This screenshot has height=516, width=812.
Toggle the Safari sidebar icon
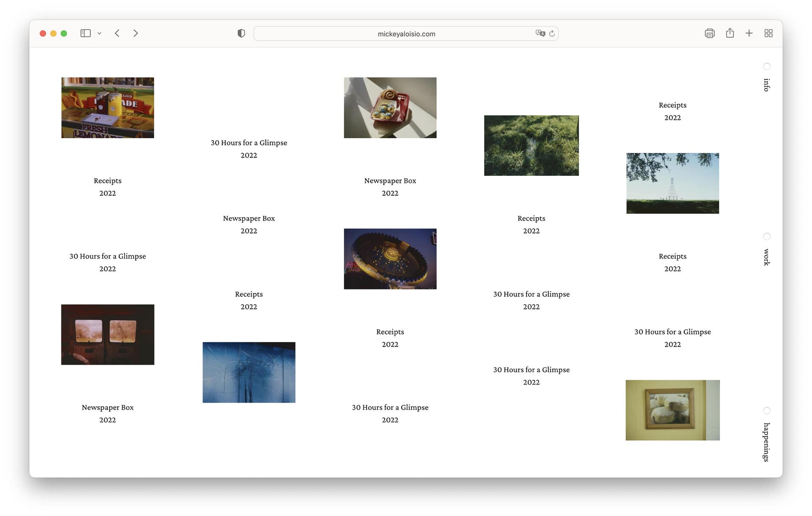85,33
